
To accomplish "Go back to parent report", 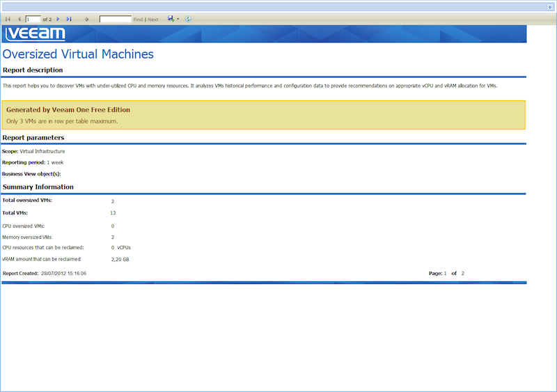I will [x=86, y=19].
